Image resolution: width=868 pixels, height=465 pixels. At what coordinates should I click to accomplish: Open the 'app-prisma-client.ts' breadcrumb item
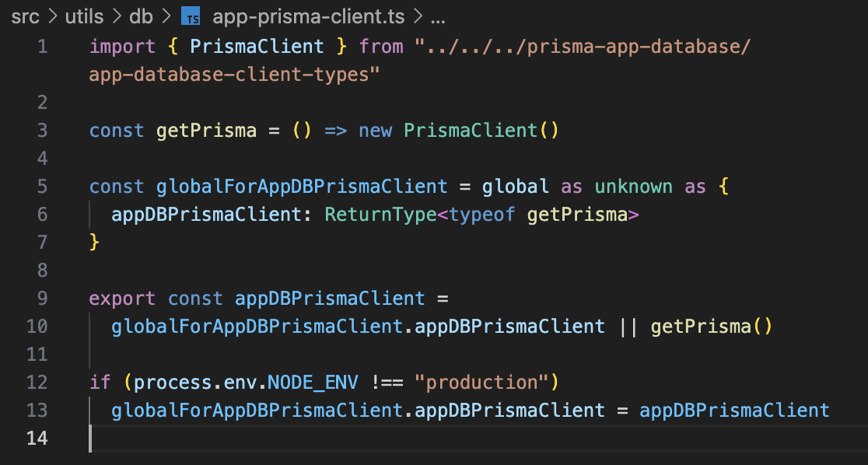308,16
